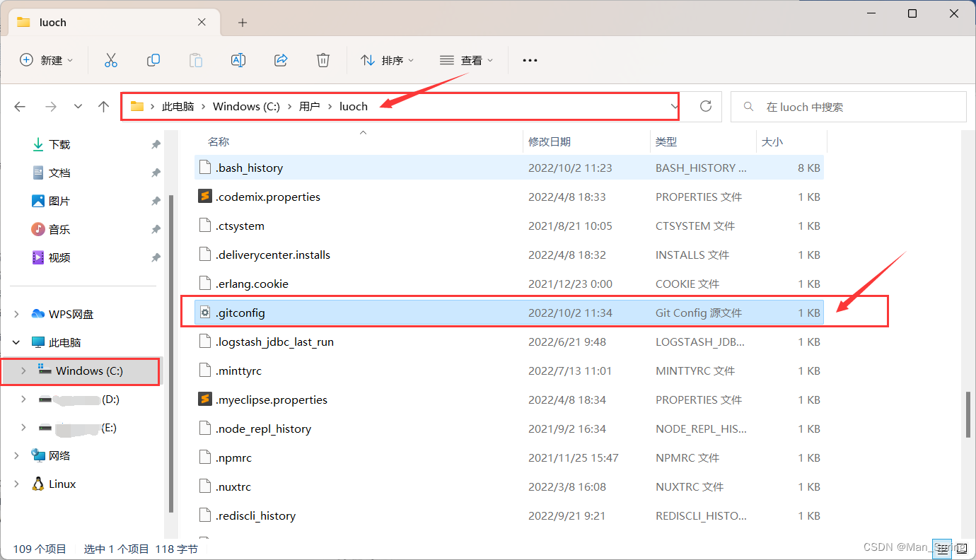976x560 pixels.
Task: Open the 查看 (View) dropdown
Action: [466, 60]
